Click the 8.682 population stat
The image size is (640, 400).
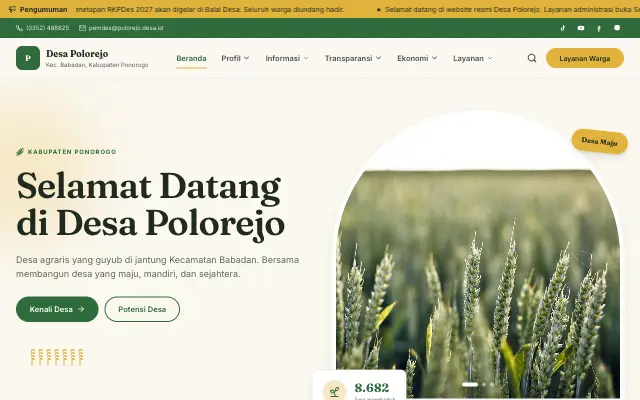point(372,387)
